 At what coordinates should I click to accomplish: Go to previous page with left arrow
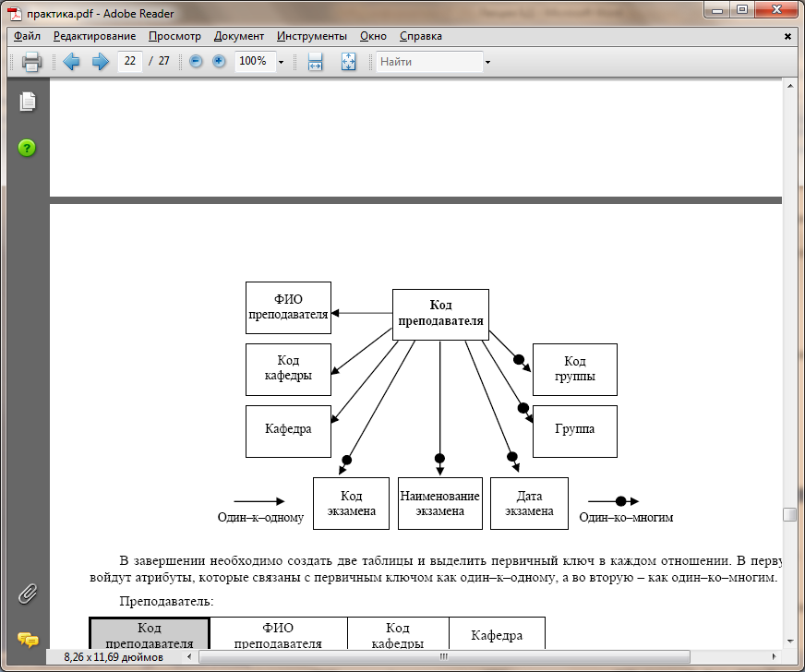71,62
